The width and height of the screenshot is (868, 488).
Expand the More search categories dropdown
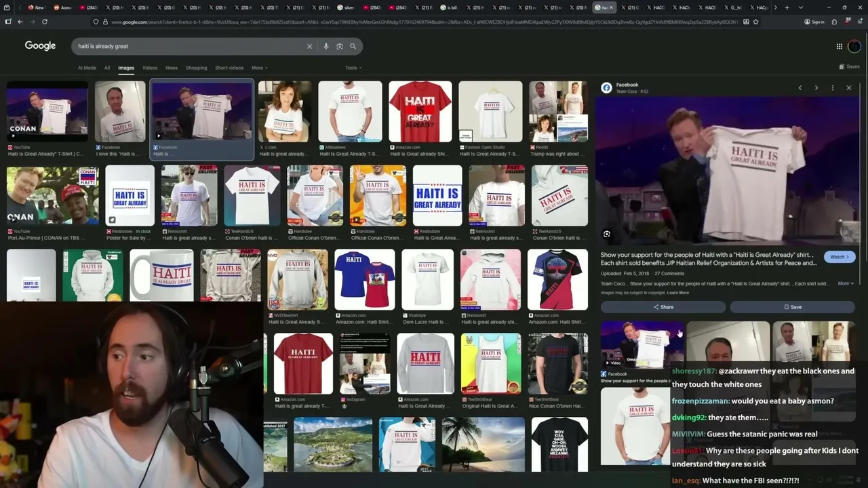click(260, 68)
